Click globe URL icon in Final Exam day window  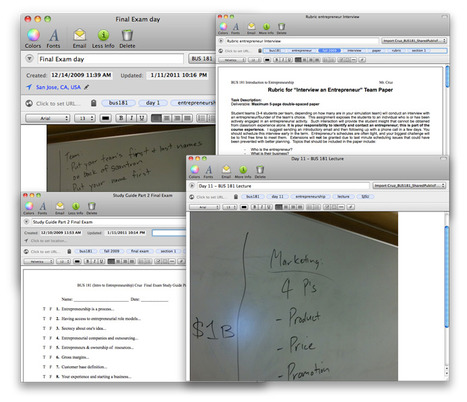[29, 103]
